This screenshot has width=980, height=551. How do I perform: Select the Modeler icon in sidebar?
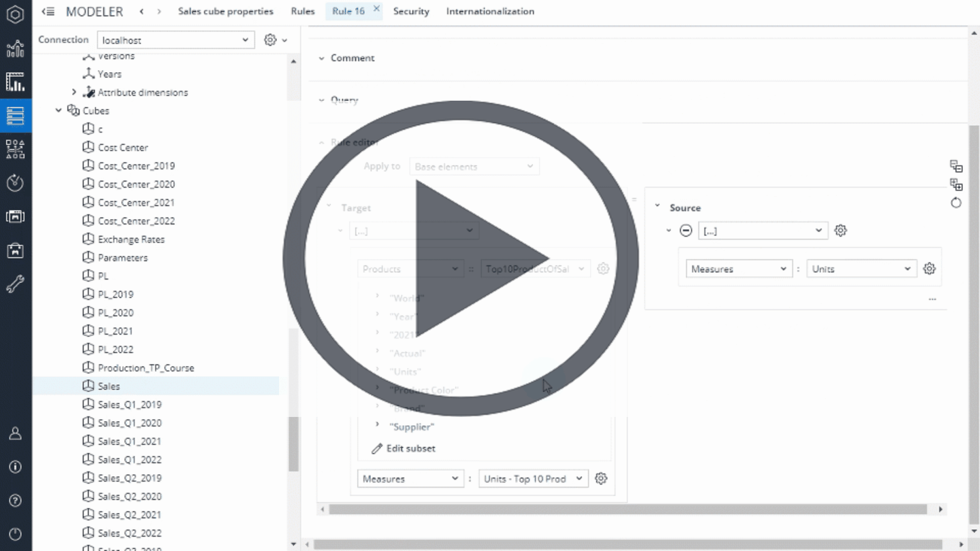click(15, 116)
